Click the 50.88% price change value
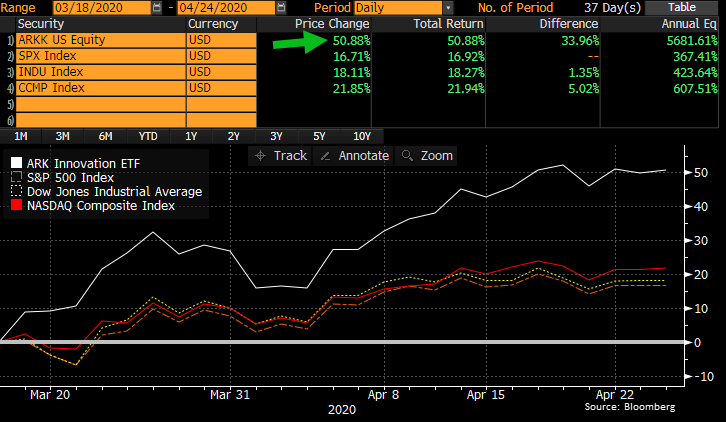The width and height of the screenshot is (726, 422). (x=351, y=41)
